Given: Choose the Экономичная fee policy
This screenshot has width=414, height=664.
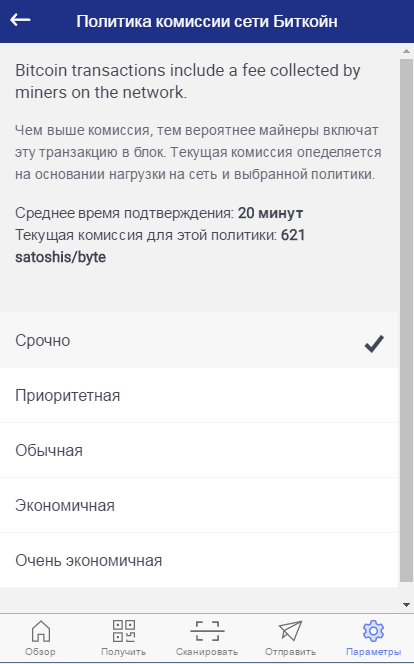Looking at the screenshot, I should (x=199, y=506).
